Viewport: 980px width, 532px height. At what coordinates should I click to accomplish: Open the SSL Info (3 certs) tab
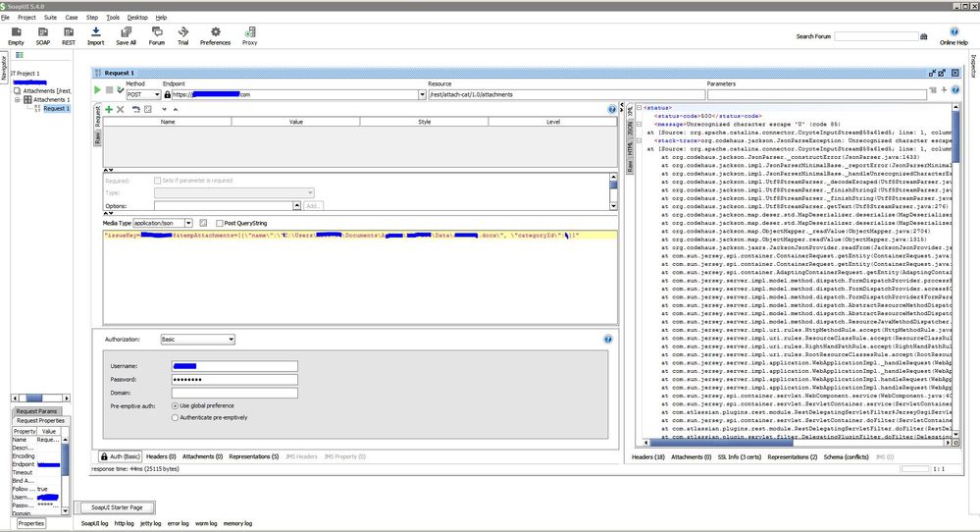pyautogui.click(x=740, y=457)
